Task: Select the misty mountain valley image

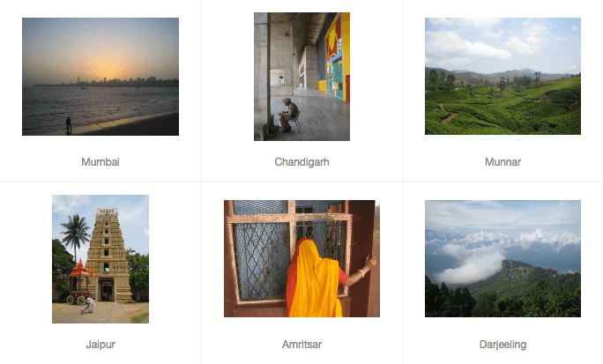Action: 502,259
